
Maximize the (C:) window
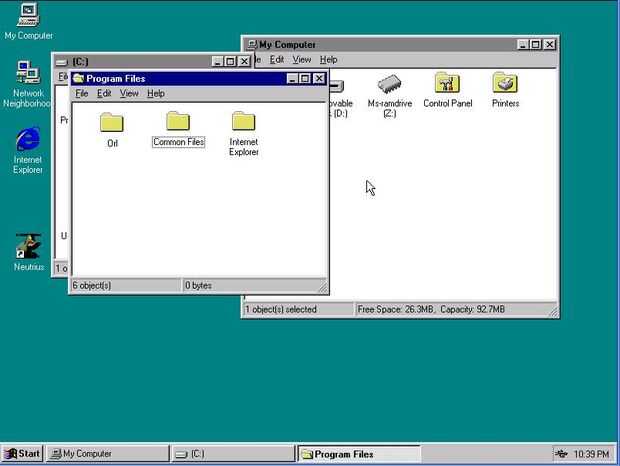[x=230, y=62]
